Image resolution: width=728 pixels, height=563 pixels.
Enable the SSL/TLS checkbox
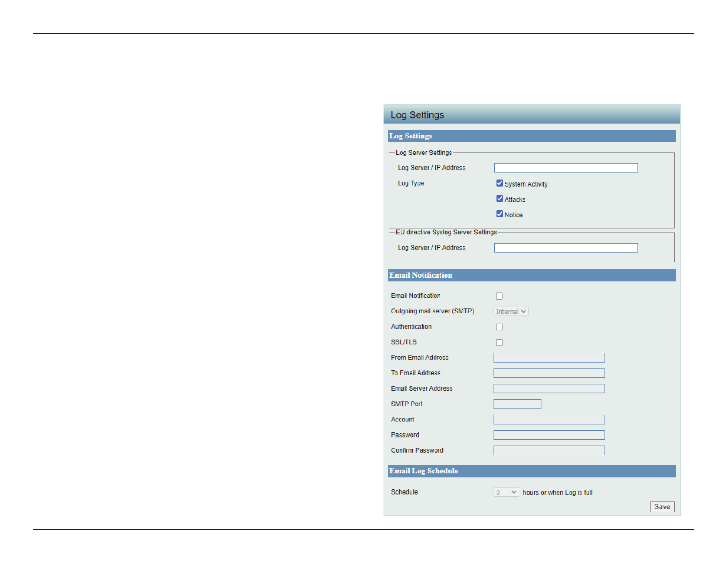coord(499,342)
